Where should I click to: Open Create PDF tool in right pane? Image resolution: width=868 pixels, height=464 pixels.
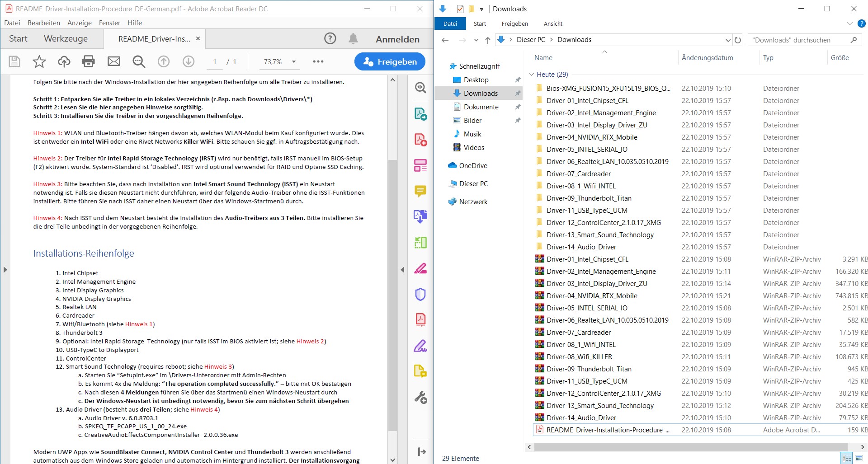click(420, 140)
